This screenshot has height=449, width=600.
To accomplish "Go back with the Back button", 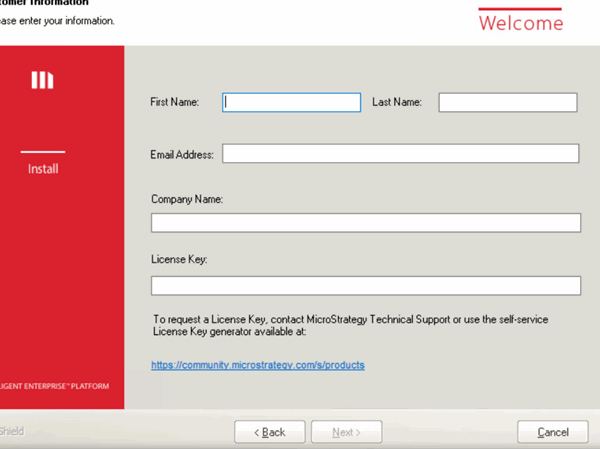I will point(269,432).
